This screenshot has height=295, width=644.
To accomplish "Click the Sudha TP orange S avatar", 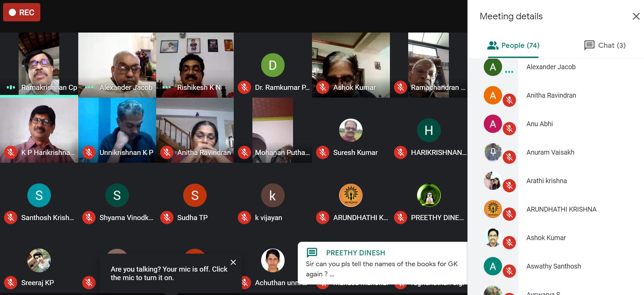I will [195, 195].
